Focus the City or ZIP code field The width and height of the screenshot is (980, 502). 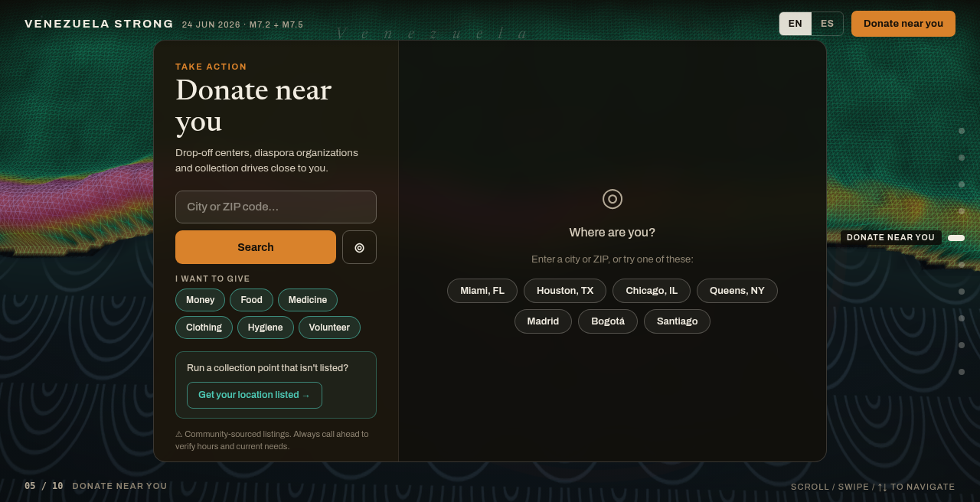276,207
